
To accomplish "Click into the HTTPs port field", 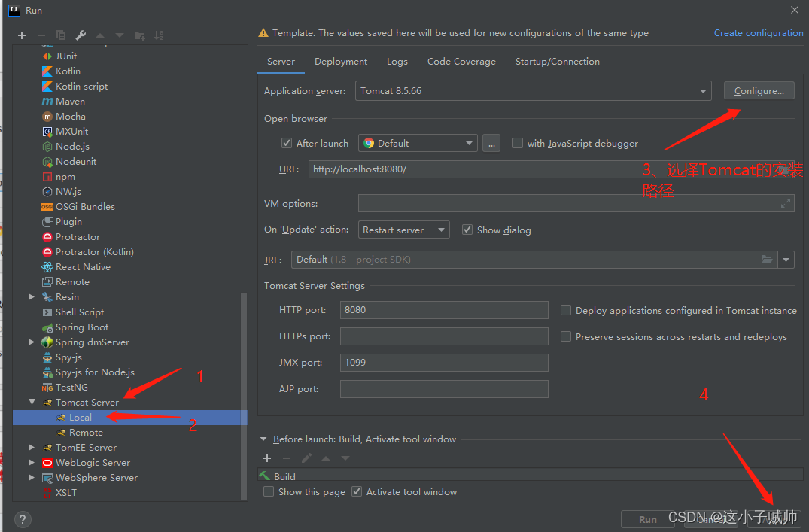I will click(x=444, y=336).
